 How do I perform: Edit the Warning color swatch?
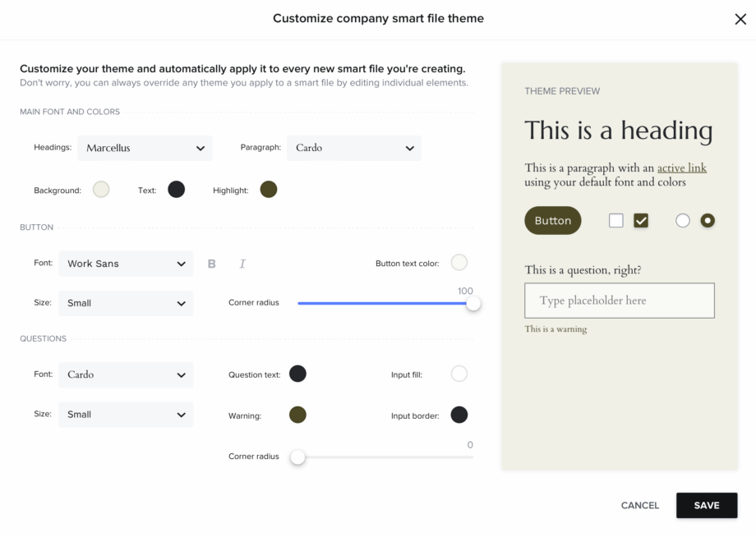click(x=297, y=415)
